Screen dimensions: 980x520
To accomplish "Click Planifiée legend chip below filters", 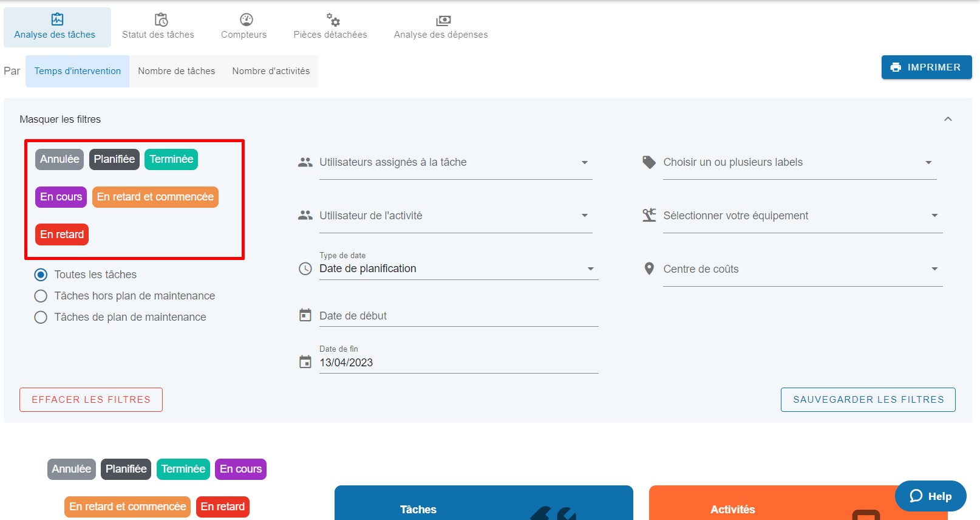I will (x=126, y=469).
